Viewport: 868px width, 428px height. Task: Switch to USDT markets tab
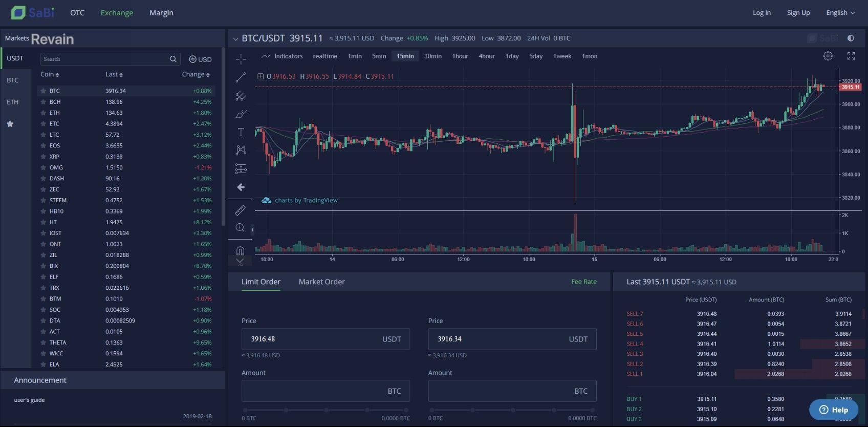(x=15, y=58)
